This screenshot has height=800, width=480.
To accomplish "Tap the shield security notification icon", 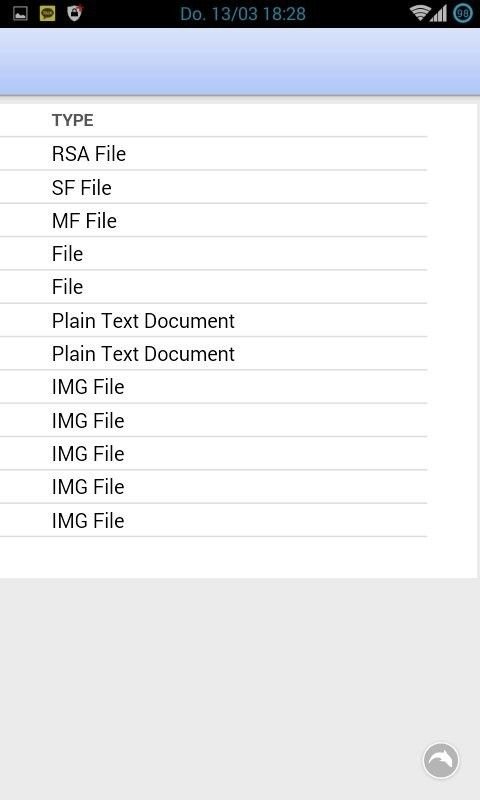I will (74, 13).
